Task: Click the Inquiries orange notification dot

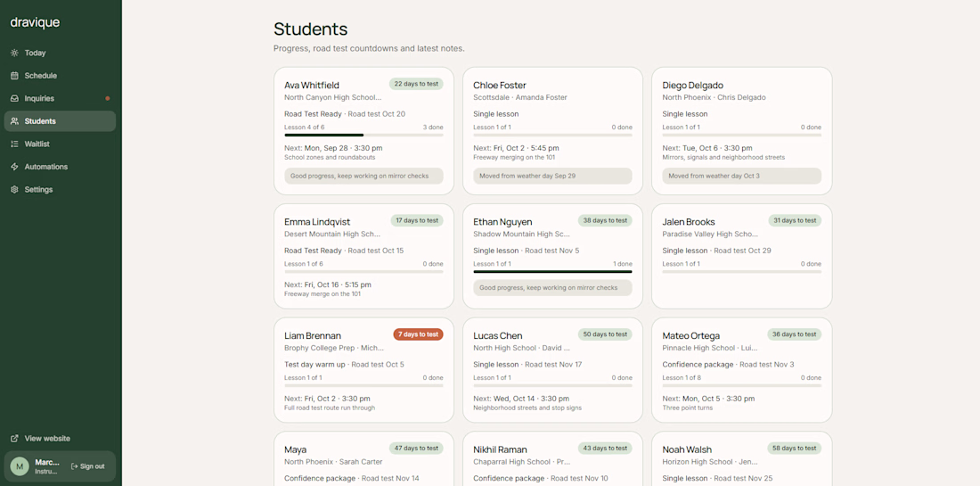Action: pos(108,98)
